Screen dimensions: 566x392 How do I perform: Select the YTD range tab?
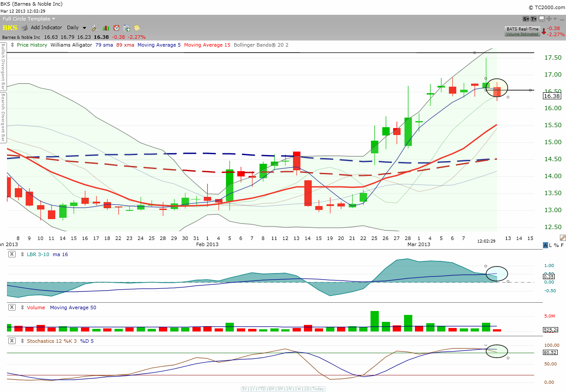pyautogui.click(x=262, y=389)
